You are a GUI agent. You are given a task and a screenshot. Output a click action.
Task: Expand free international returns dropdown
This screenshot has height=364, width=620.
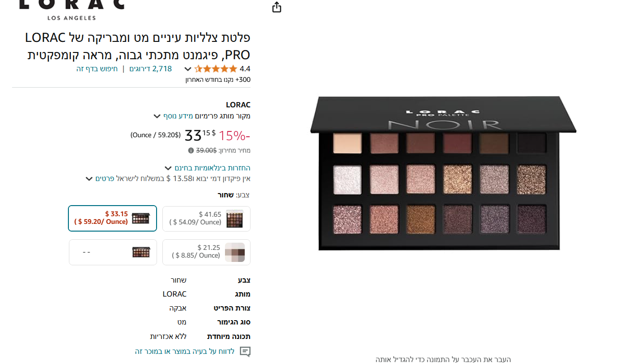point(168,168)
